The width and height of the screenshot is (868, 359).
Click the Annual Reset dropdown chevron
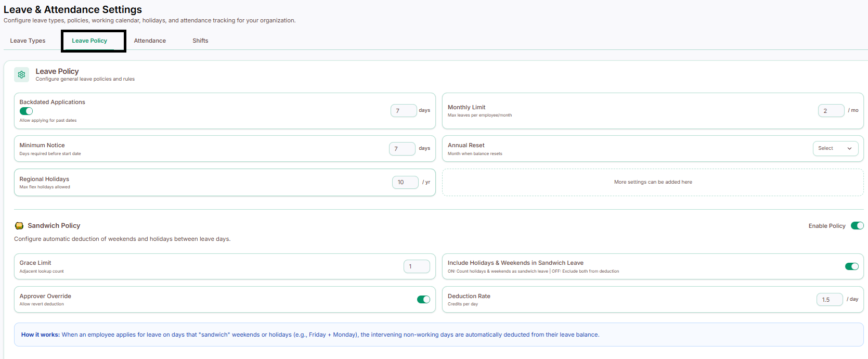(849, 148)
